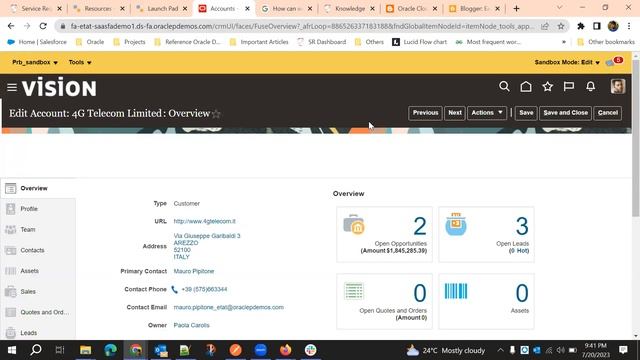
Task: Click the Open Leads icon
Action: click(456, 224)
